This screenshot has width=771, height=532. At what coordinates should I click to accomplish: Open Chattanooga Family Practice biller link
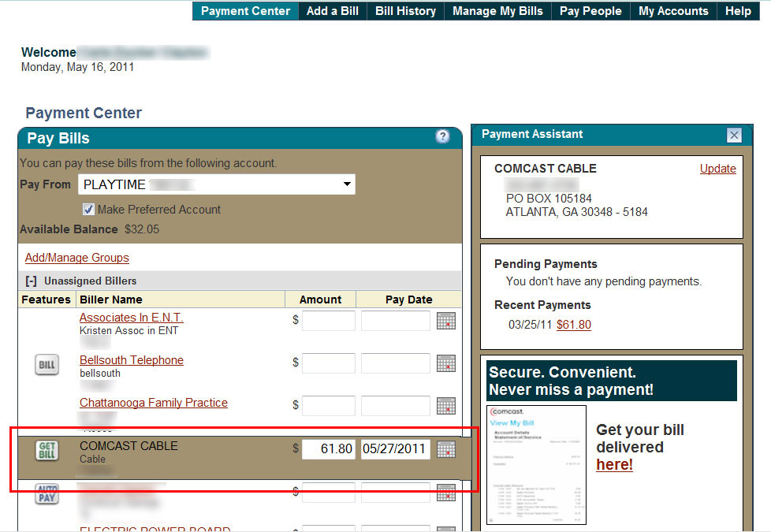click(x=154, y=403)
